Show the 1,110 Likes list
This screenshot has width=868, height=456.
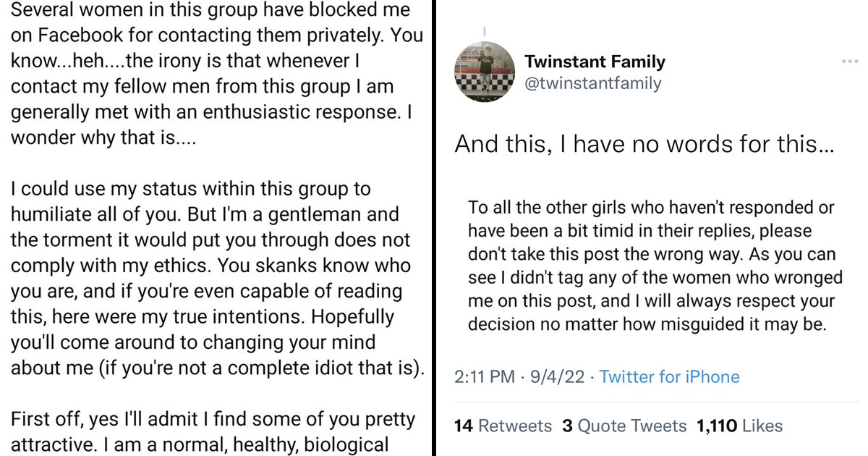(739, 426)
